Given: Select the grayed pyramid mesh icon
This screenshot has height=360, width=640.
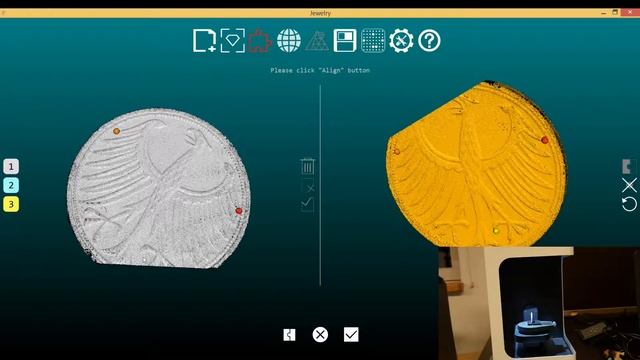Looking at the screenshot, I should coord(317,41).
